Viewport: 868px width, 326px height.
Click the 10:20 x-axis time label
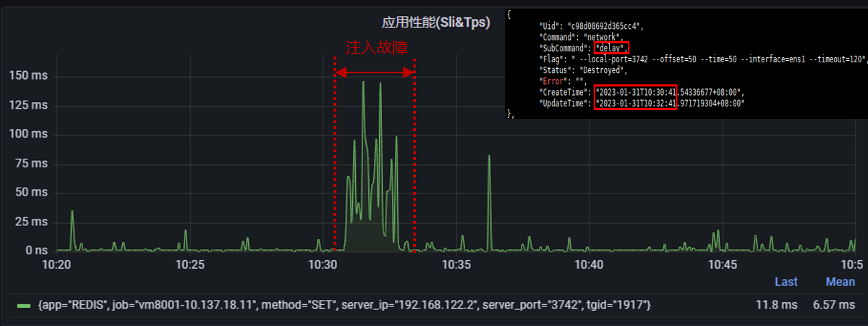[56, 265]
